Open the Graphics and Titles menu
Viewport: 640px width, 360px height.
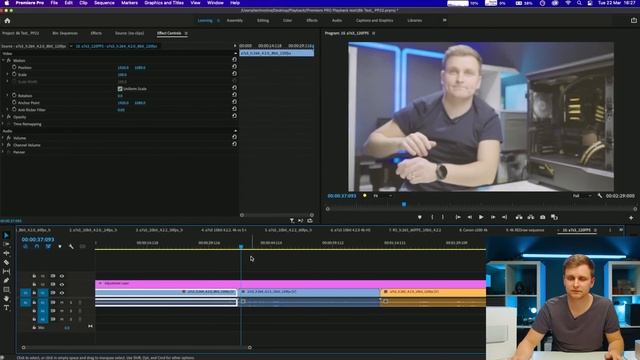click(164, 3)
